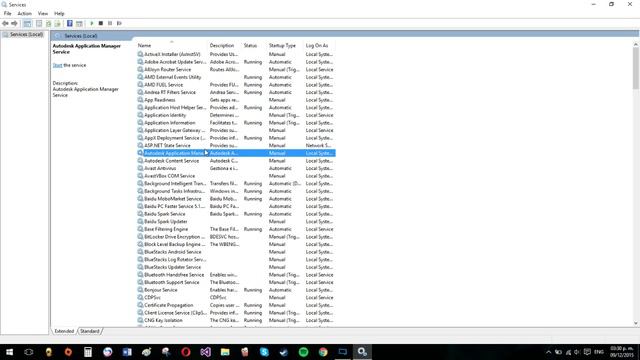Select the Avast Antivirus service row
This screenshot has height=360, width=640.
[236, 168]
